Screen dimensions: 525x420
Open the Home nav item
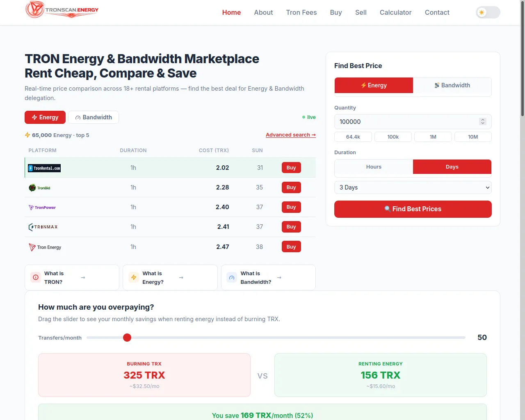pos(231,12)
